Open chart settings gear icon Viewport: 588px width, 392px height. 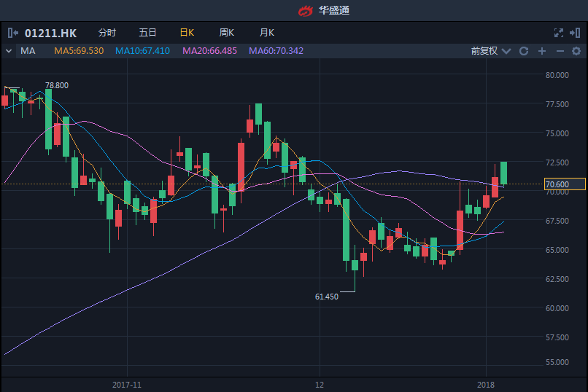click(576, 51)
